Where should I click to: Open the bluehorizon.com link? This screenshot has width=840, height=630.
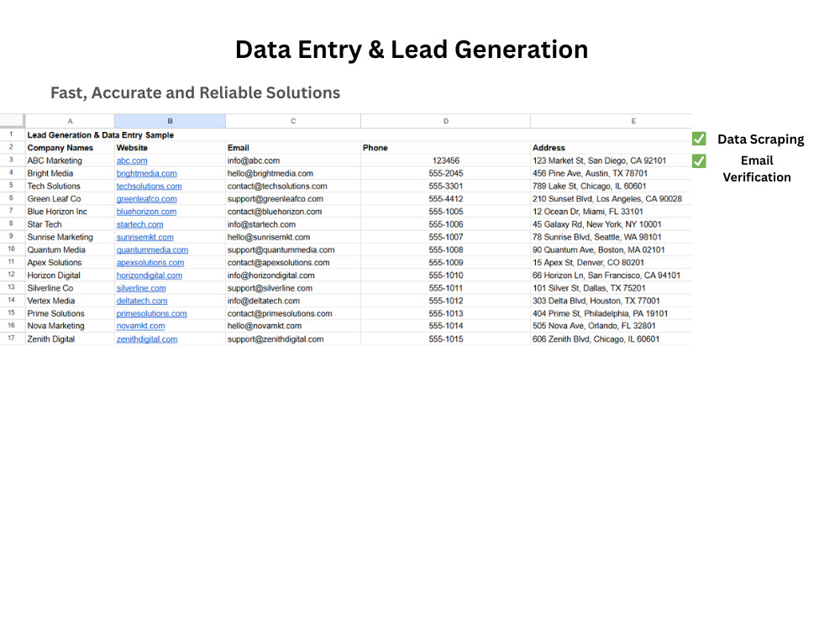146,212
